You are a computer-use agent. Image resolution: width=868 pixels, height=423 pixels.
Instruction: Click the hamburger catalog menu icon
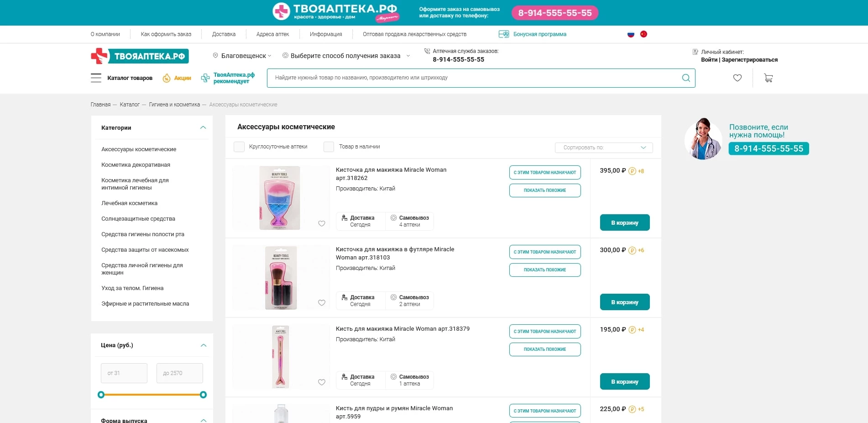pyautogui.click(x=96, y=78)
